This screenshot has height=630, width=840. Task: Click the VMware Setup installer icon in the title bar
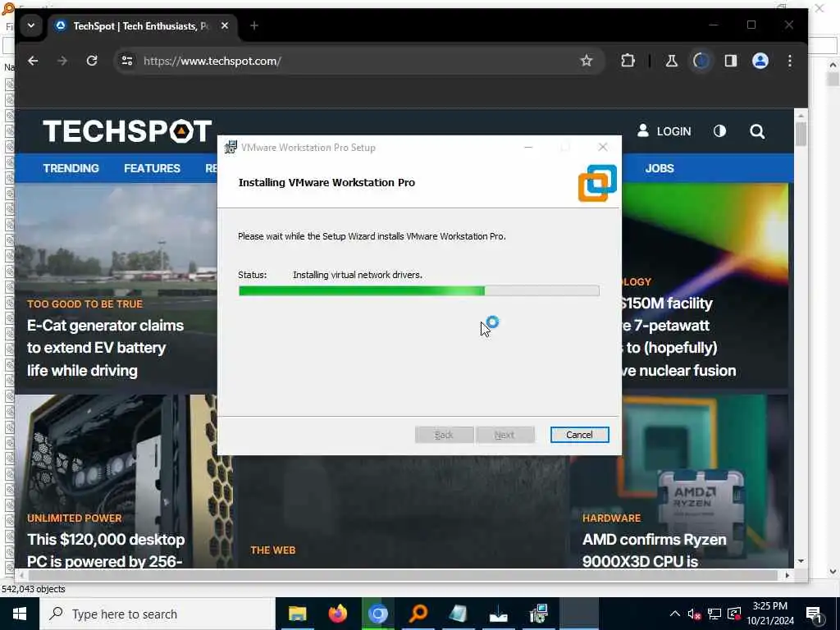[x=231, y=148]
